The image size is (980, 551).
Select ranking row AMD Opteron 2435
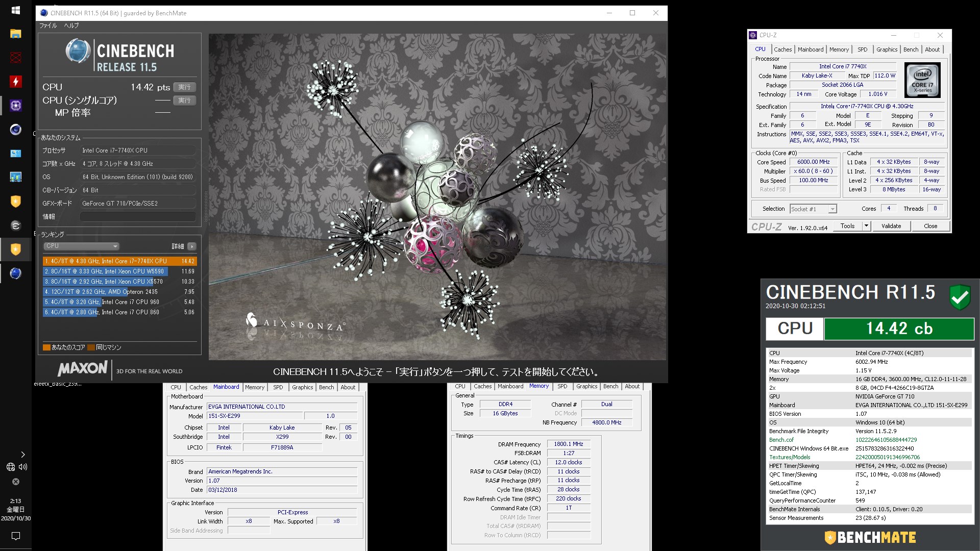coord(119,292)
